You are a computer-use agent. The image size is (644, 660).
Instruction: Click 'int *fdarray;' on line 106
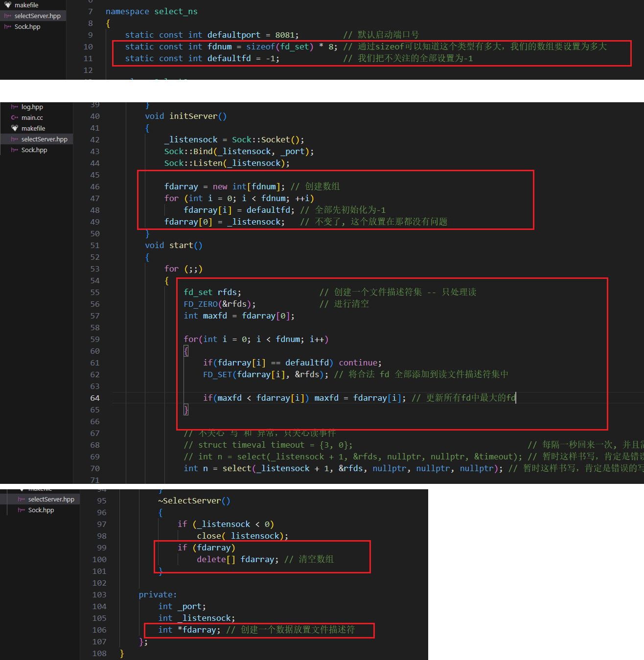189,630
